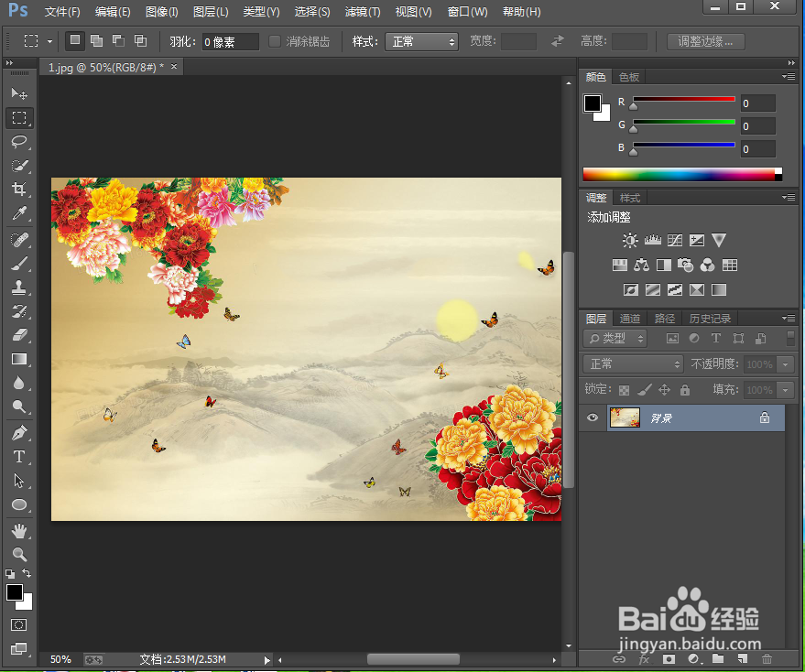Add Curves adjustment
This screenshot has height=672, width=805.
pos(675,240)
